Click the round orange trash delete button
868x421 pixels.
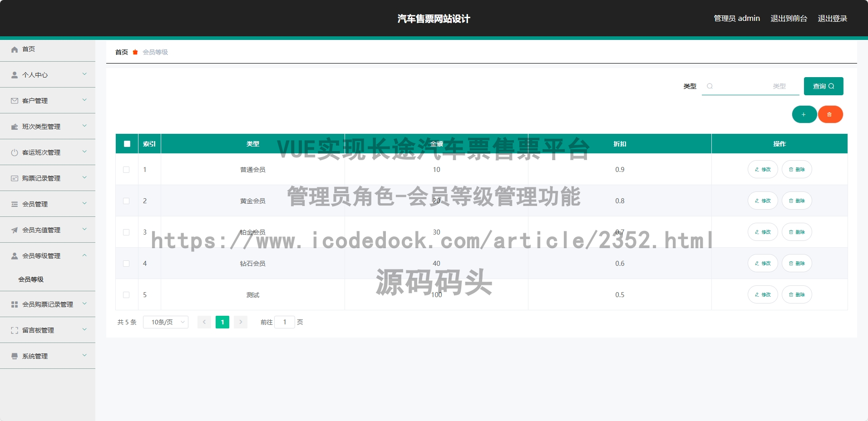pyautogui.click(x=830, y=114)
